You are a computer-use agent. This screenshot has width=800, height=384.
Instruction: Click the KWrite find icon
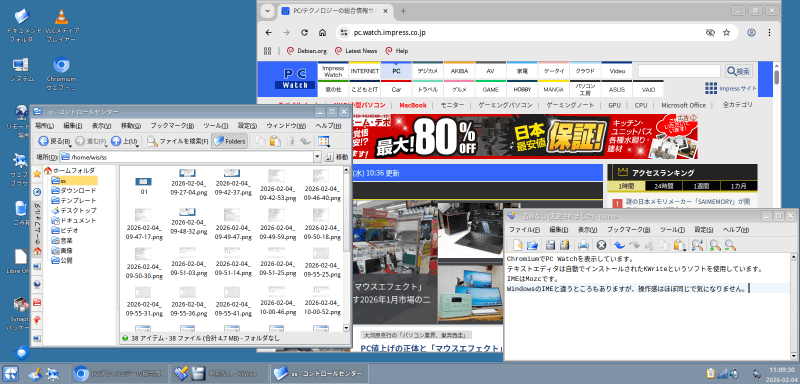pos(697,245)
